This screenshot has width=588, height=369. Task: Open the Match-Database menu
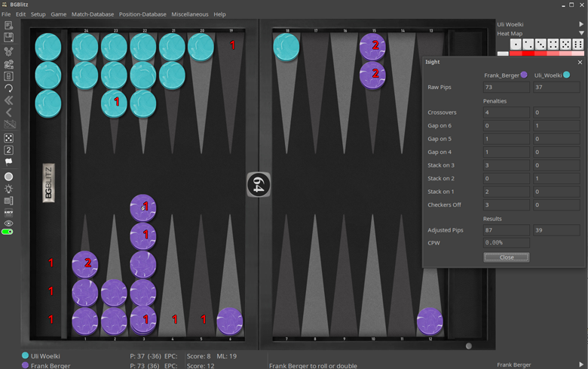click(92, 14)
